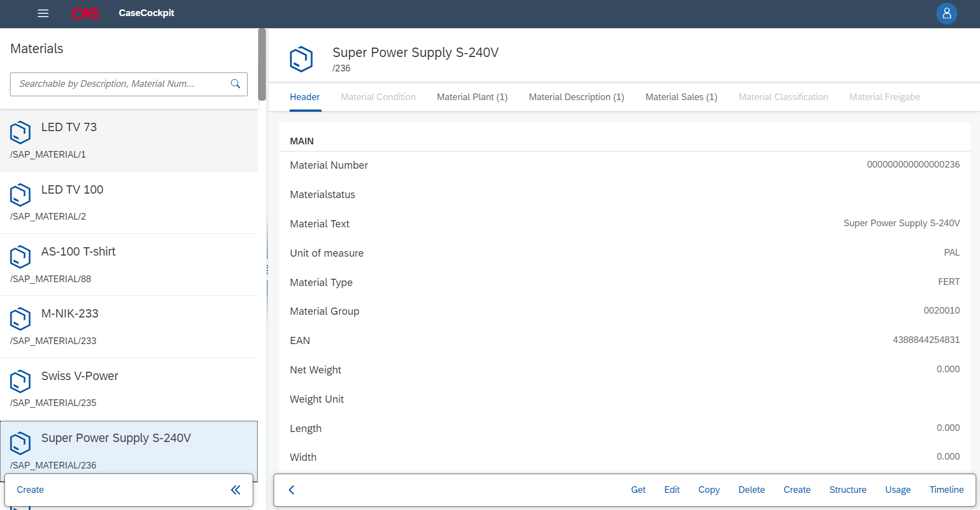Click the Delete button

click(x=752, y=490)
